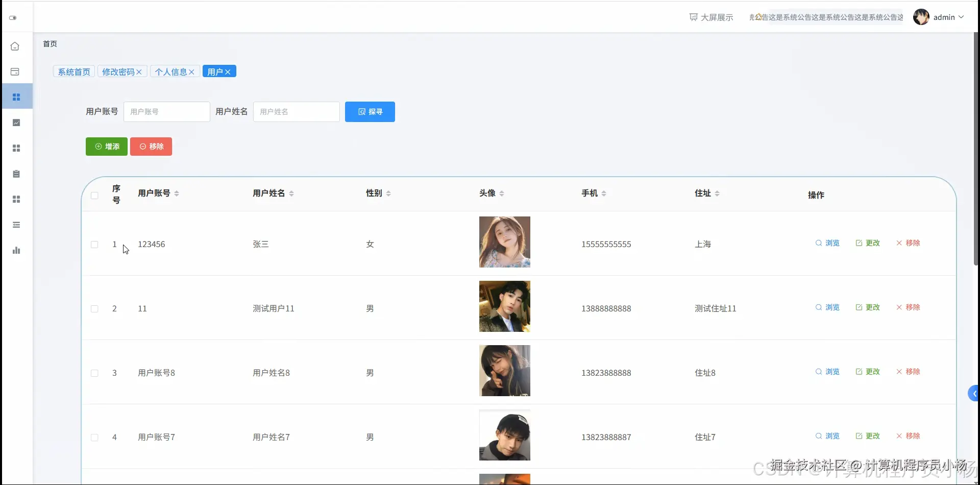This screenshot has height=485, width=980.
Task: Close the 用户 tab
Action: click(x=228, y=72)
